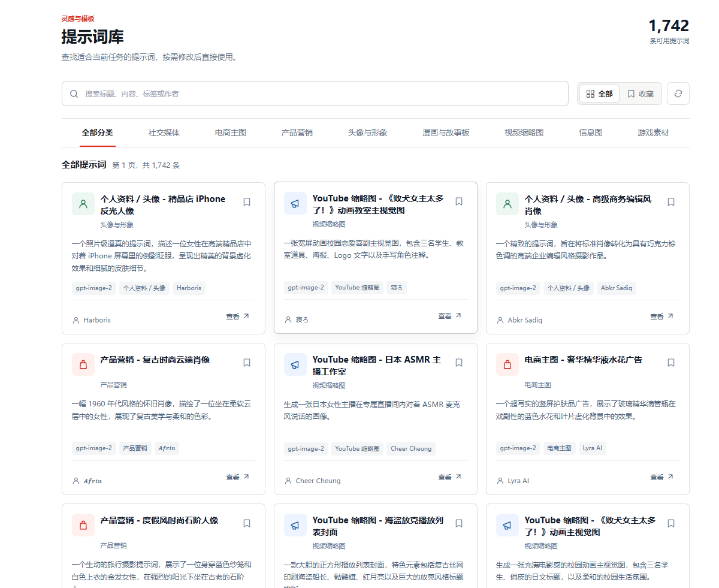
Task: Open 查看 link on 寝ろ card
Action: [x=450, y=316]
